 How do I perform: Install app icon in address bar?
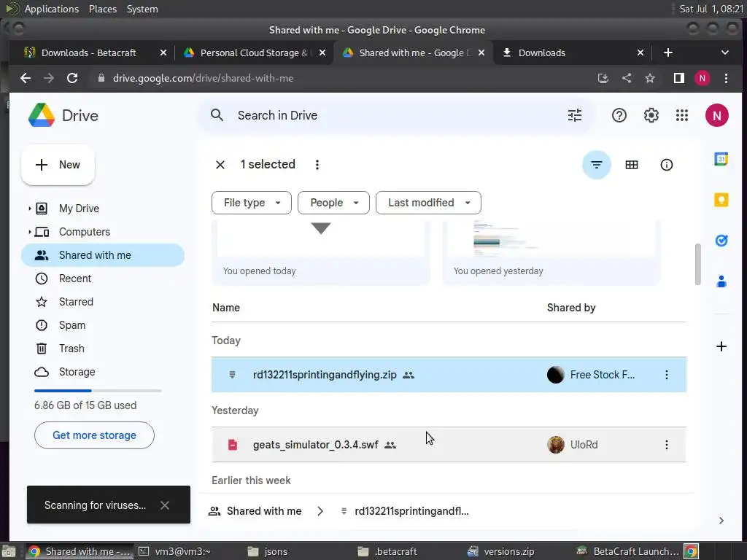pyautogui.click(x=603, y=78)
